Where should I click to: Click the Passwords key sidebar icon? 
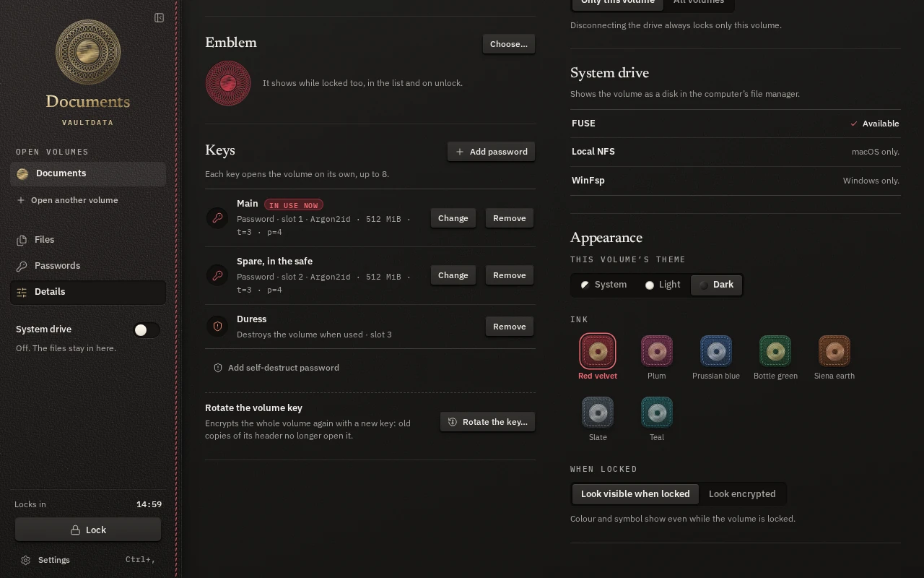[22, 266]
